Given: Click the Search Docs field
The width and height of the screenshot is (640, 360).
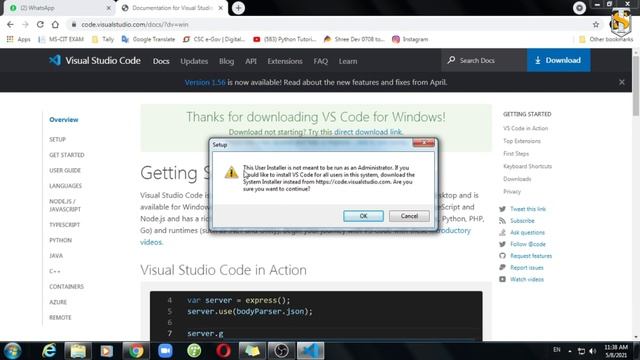Looking at the screenshot, I should point(484,60).
